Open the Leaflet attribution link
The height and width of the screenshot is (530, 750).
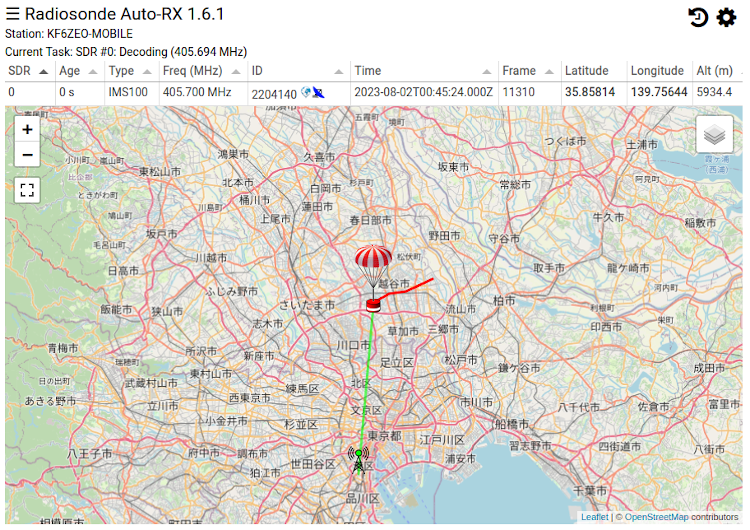click(x=595, y=517)
